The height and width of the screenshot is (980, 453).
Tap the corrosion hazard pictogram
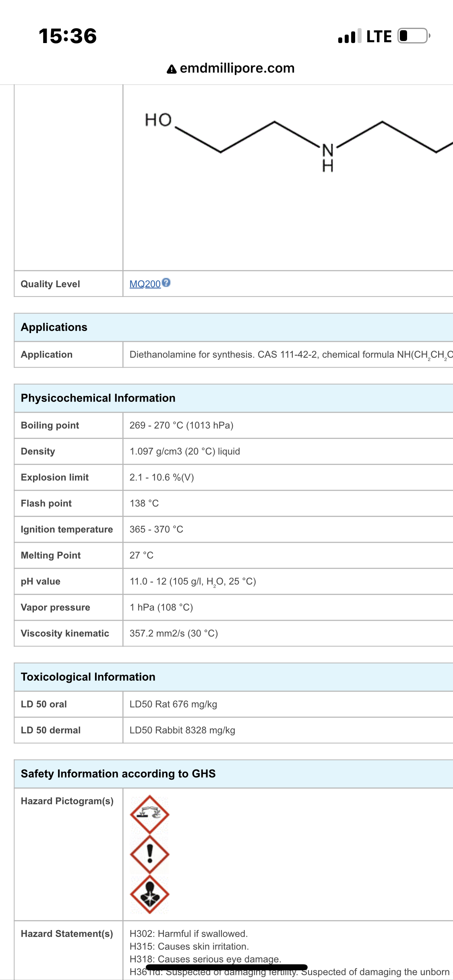click(150, 814)
